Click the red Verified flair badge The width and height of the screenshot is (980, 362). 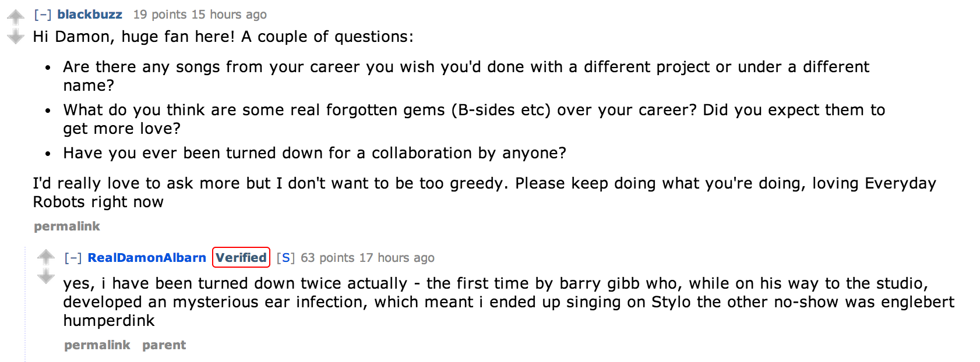(241, 257)
